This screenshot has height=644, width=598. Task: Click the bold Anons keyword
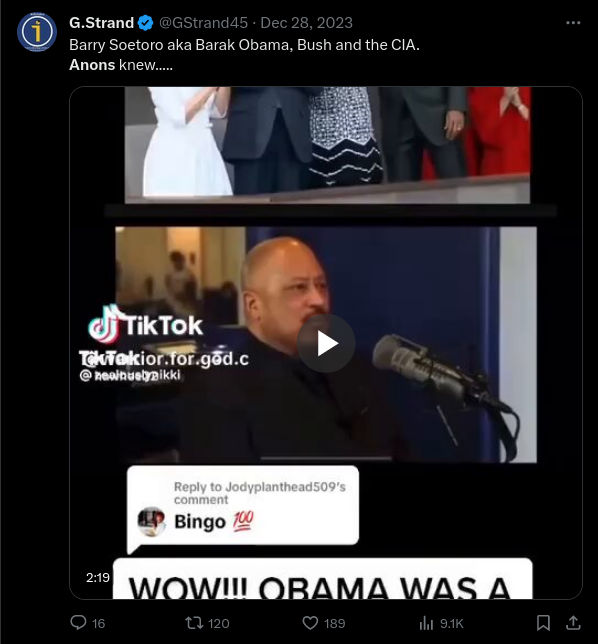pos(92,65)
